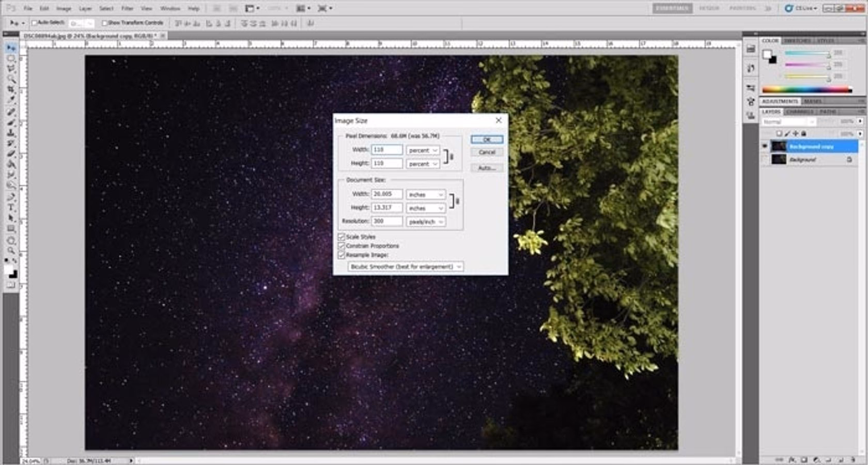This screenshot has height=465, width=868.
Task: Expand the pixel Width percent unit dropdown
Action: point(423,150)
